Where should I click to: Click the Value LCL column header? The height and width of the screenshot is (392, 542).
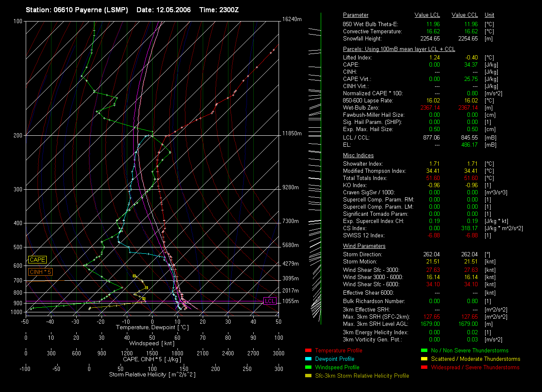click(x=427, y=15)
